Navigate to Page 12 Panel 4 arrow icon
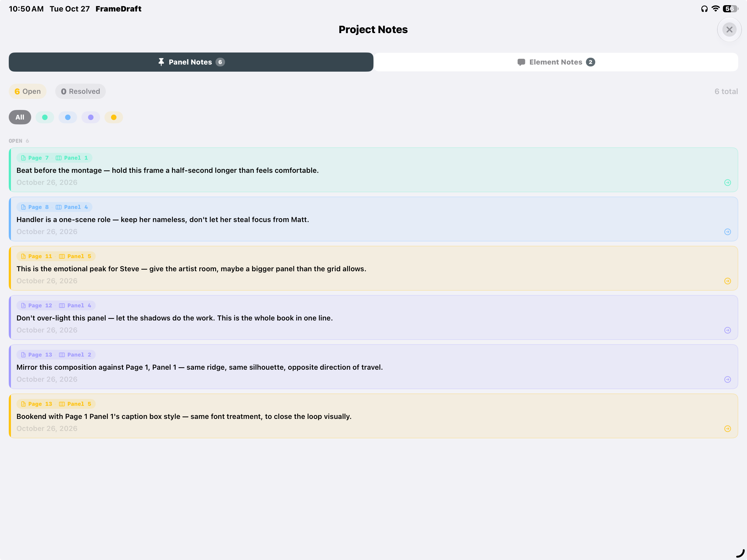This screenshot has height=560, width=747. click(727, 330)
